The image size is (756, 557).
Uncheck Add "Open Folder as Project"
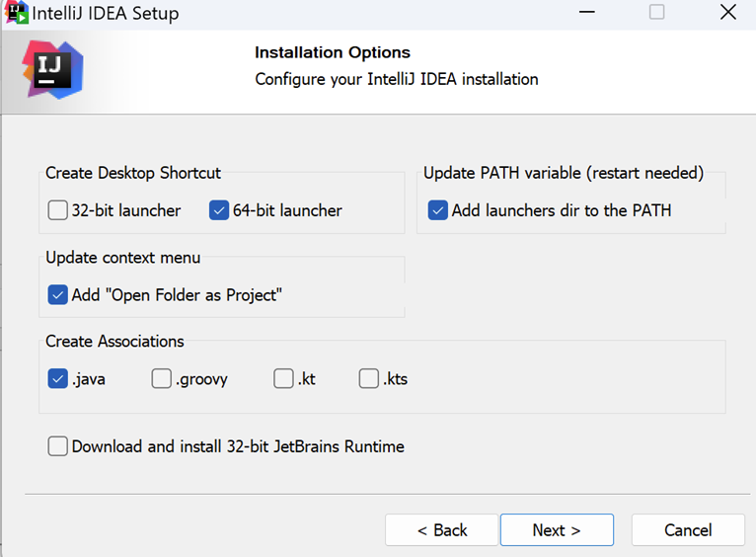[x=57, y=294]
